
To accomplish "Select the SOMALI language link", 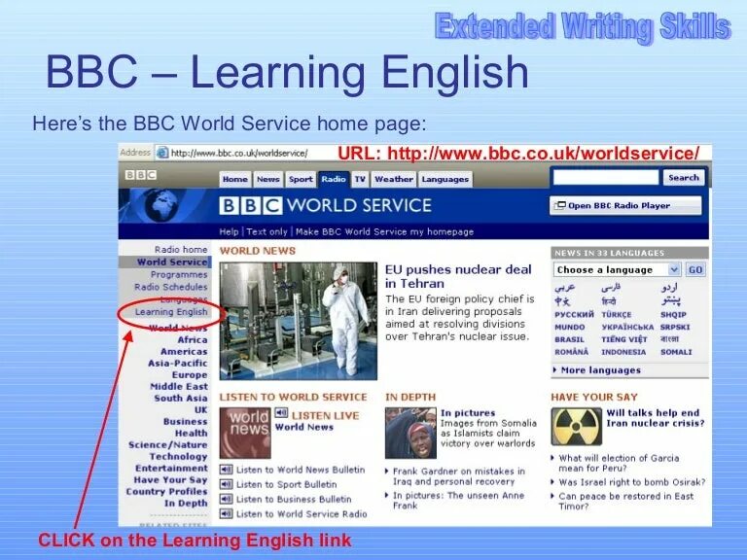I will [676, 352].
